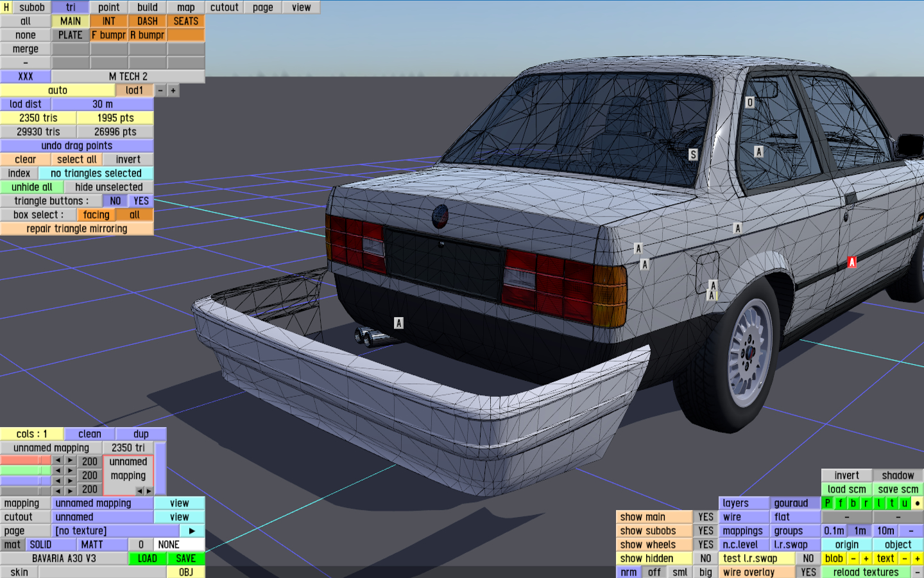
Task: Open the [no texture] page selector
Action: [116, 531]
